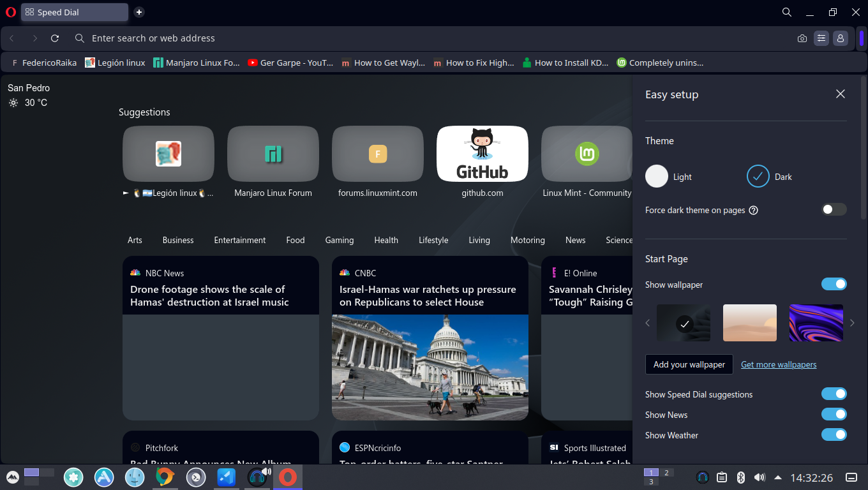
Task: Open the profile account icon
Action: tap(841, 38)
